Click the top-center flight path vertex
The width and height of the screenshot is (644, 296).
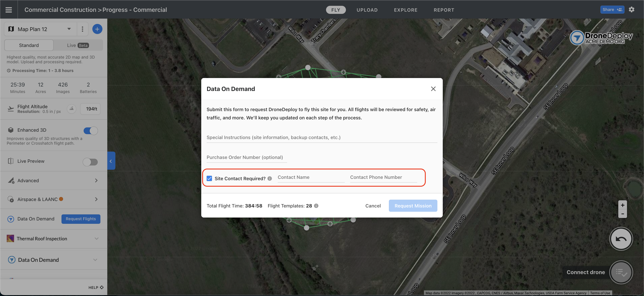[308, 68]
